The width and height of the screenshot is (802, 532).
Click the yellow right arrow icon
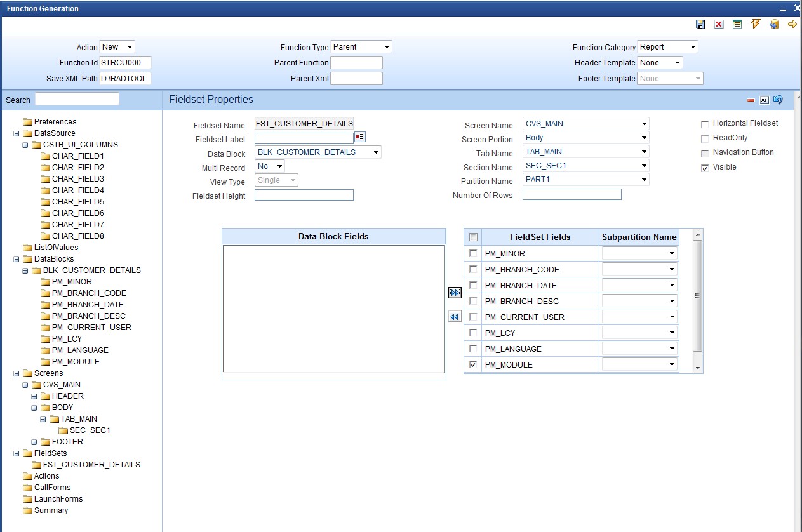tap(792, 24)
